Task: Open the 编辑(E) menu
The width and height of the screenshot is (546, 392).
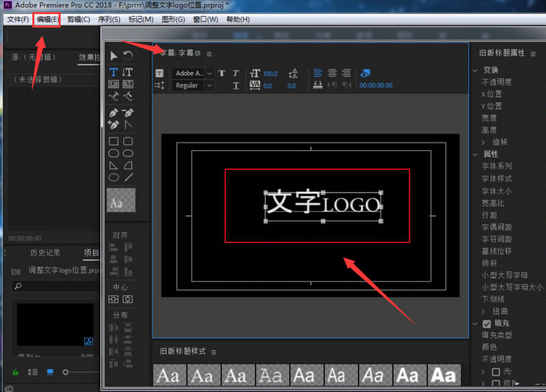Action: click(x=47, y=19)
